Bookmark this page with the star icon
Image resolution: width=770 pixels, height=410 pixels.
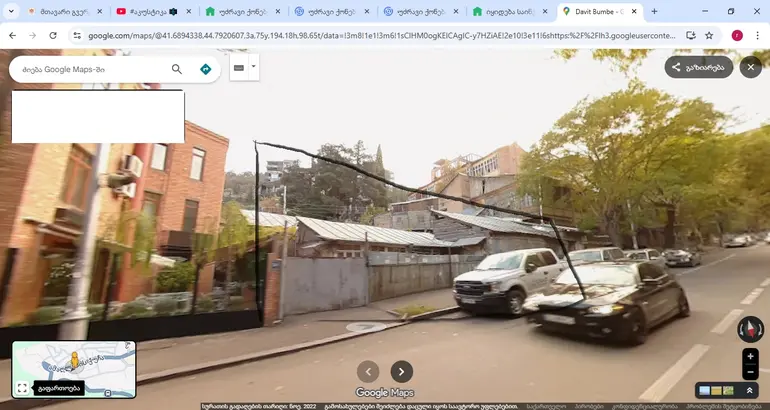(x=709, y=35)
